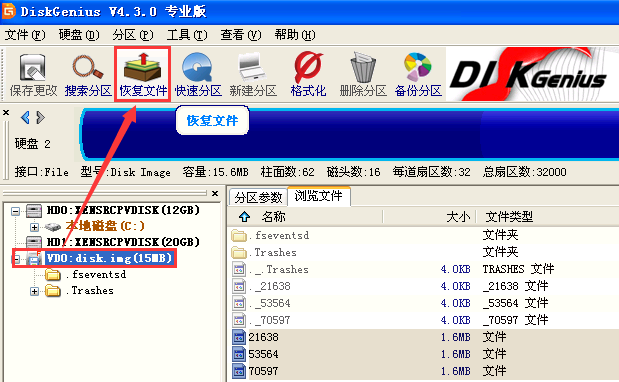The image size is (619, 382).
Task: Select file name 21638 in file list
Action: click(x=264, y=337)
